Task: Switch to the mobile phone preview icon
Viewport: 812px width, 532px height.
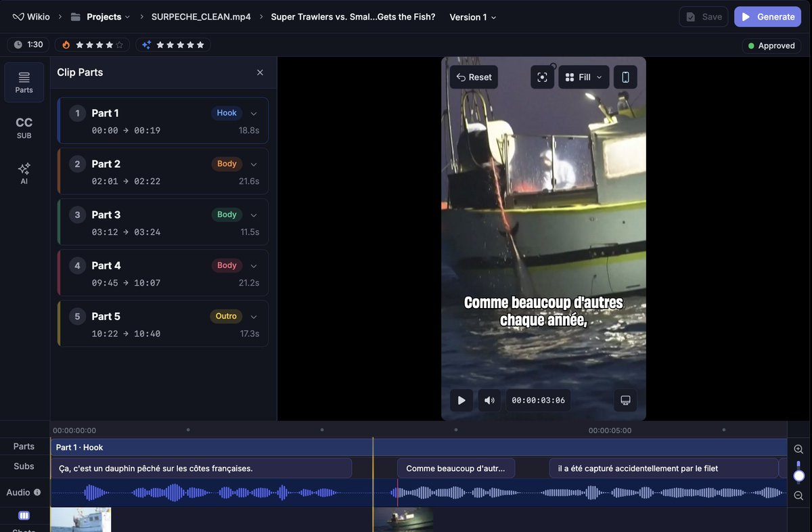Action: [625, 77]
